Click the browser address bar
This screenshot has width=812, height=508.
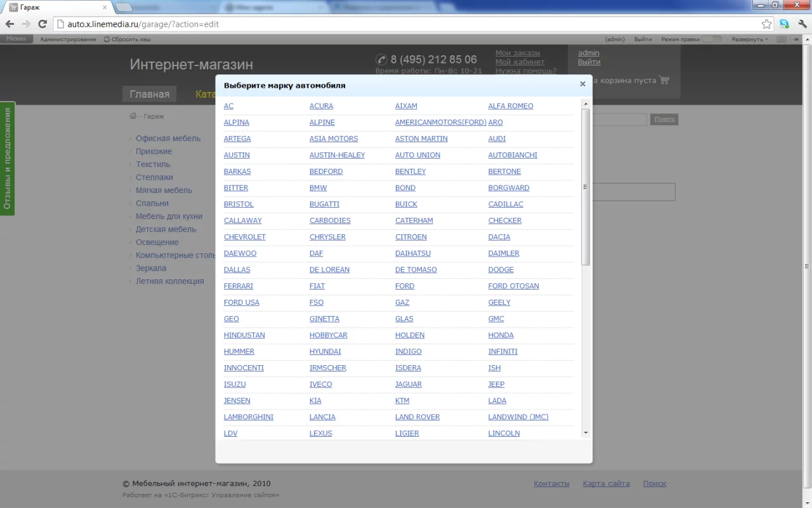pos(406,24)
